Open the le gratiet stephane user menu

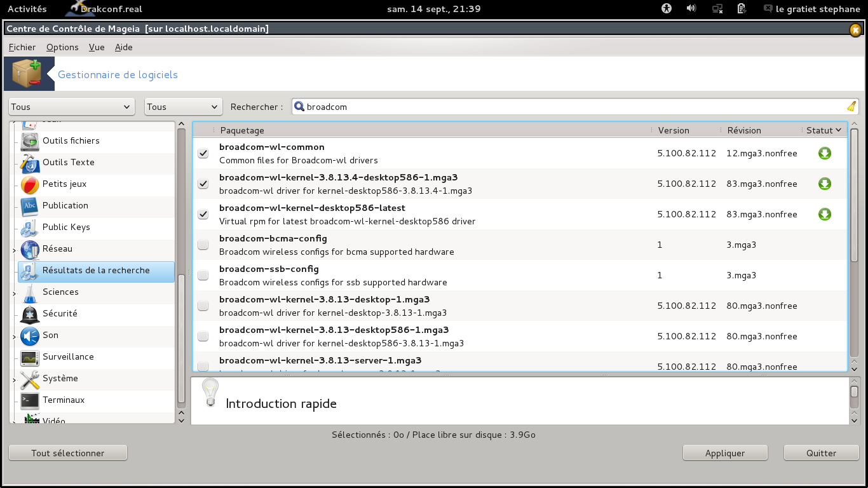coord(813,9)
